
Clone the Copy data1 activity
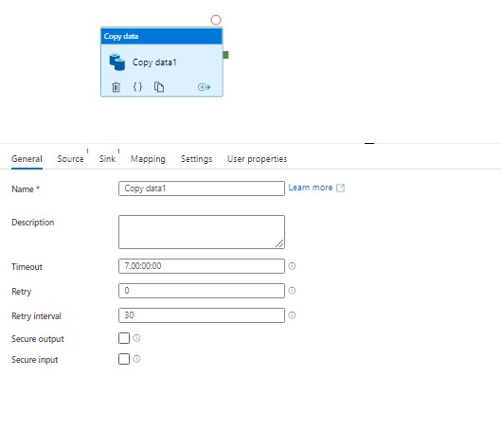click(x=159, y=86)
